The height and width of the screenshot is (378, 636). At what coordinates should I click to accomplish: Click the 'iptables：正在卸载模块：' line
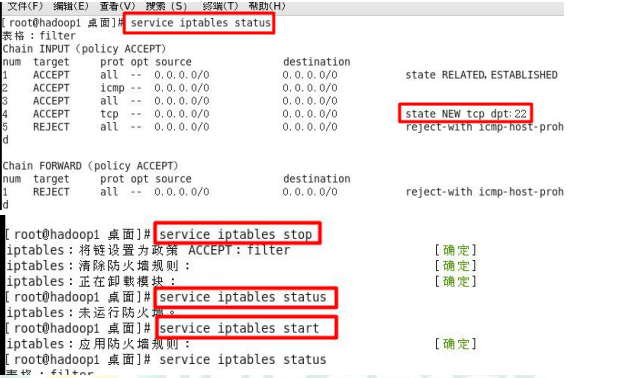(91, 281)
